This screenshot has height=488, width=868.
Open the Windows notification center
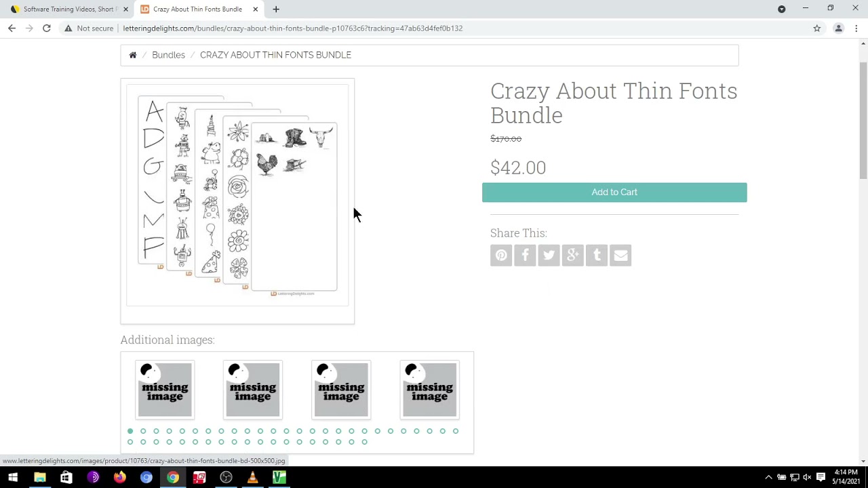pos(821,478)
